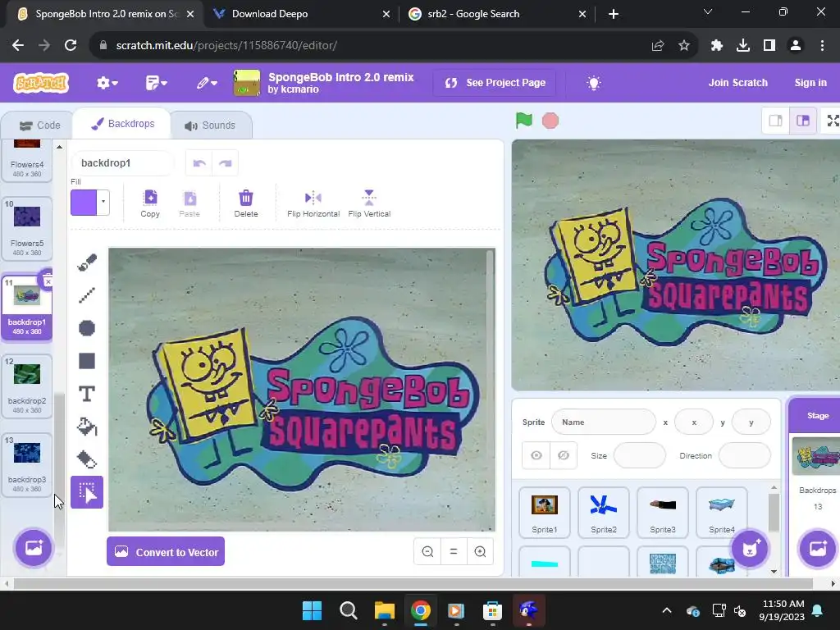Click the Scratch logo

[x=41, y=83]
